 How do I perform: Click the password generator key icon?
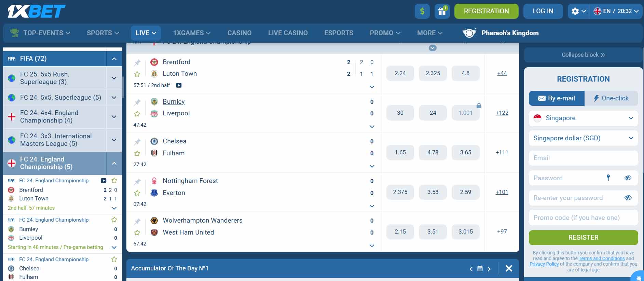[608, 178]
